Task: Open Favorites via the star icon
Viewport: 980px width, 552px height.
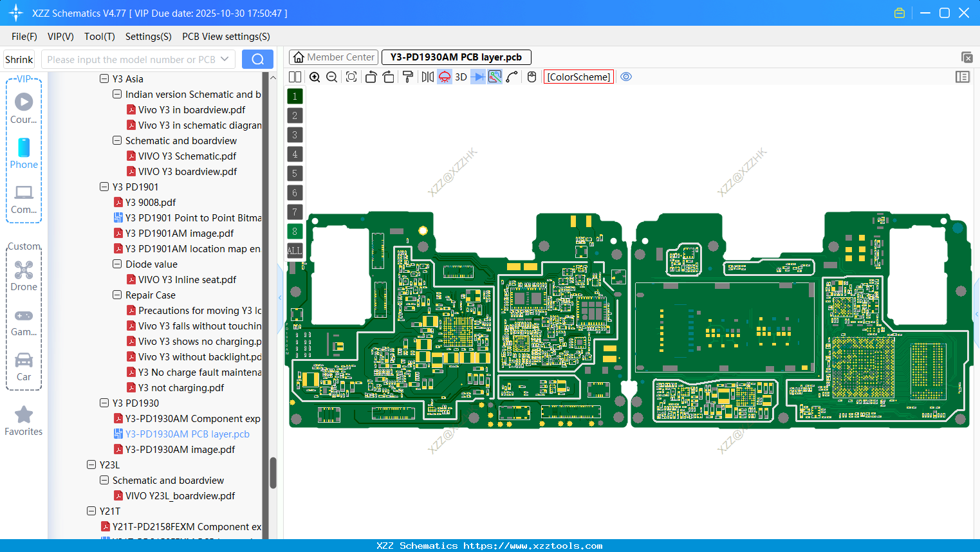Action: 24,416
